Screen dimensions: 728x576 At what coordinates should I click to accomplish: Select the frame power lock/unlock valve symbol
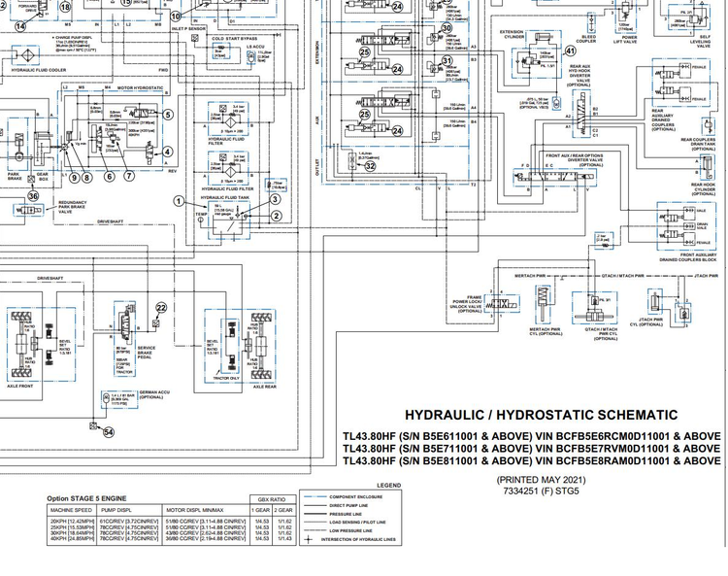501,304
